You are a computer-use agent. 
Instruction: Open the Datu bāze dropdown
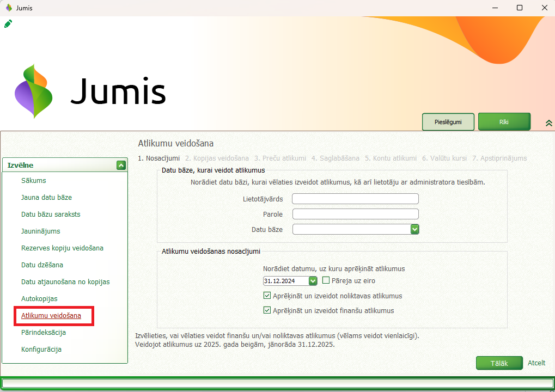(x=414, y=229)
